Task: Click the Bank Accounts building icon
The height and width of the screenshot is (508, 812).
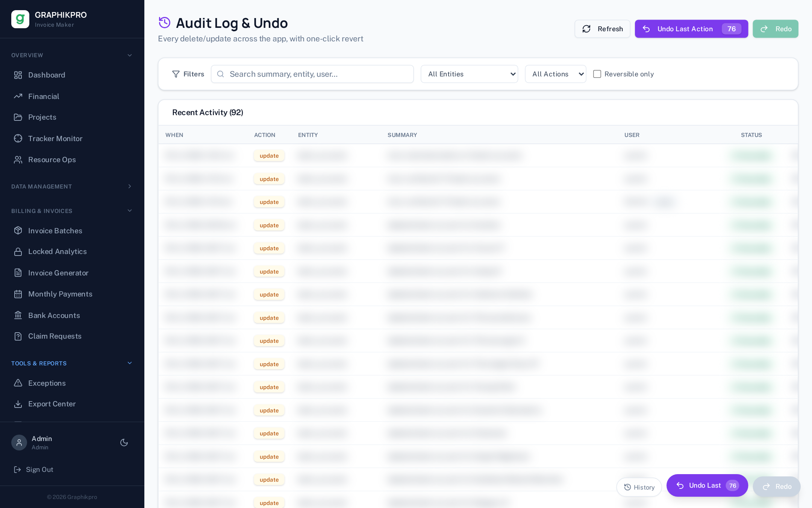Action: coord(18,315)
